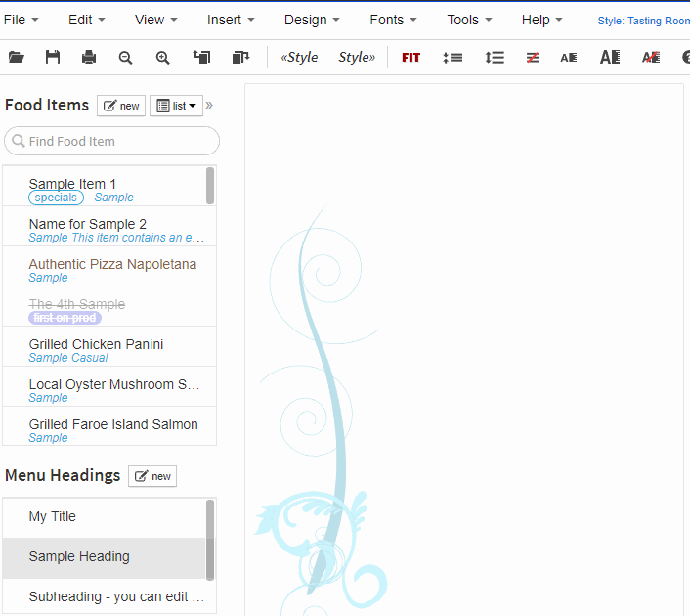This screenshot has width=690, height=616.
Task: Focus the Find Food Item search field
Action: click(111, 141)
